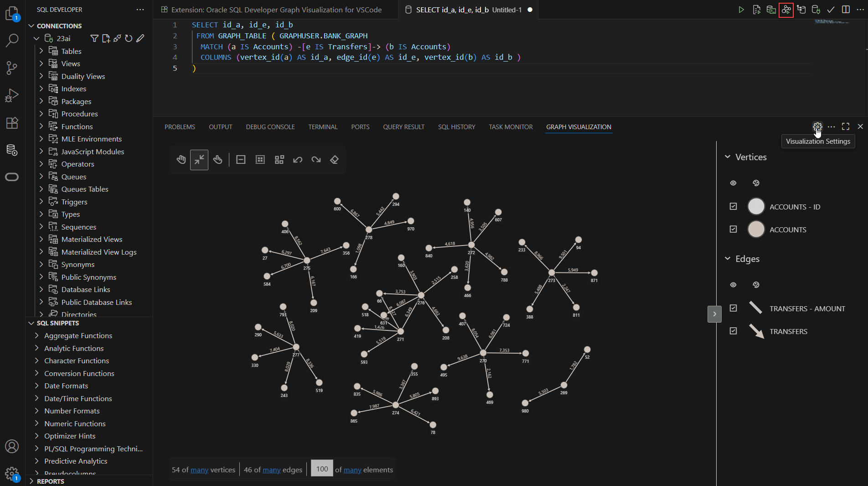Redo the graph action
The image size is (868, 486).
click(316, 160)
